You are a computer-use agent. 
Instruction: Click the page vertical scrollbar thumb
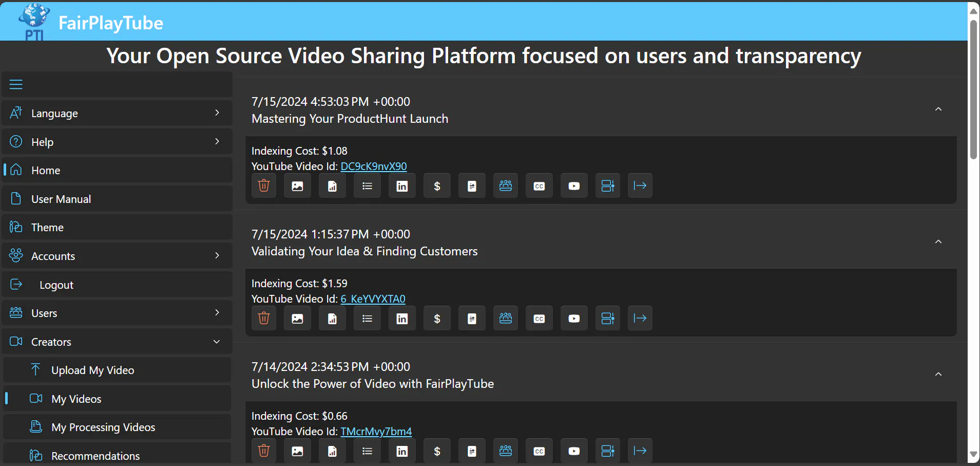point(973,90)
